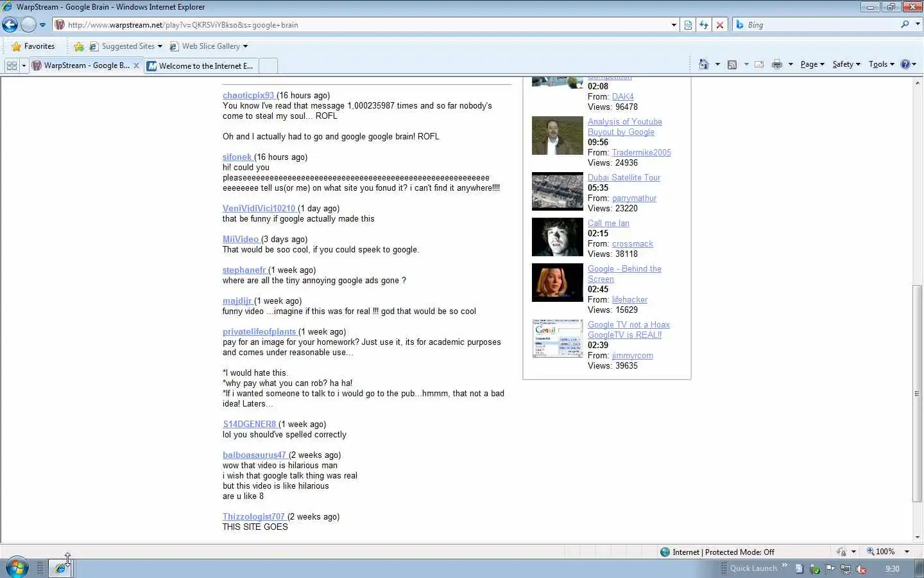This screenshot has width=924, height=578.
Task: Expand the address bar autocomplete dropdown
Action: point(674,25)
